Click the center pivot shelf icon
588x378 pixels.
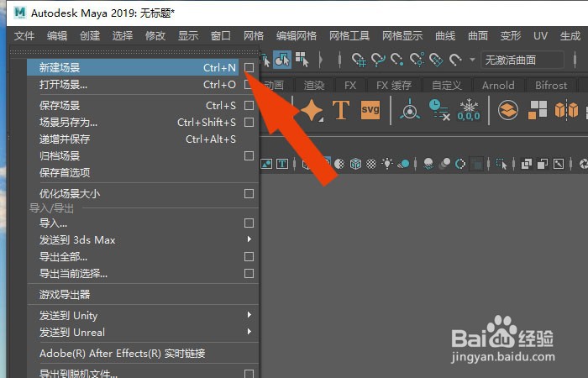point(410,109)
